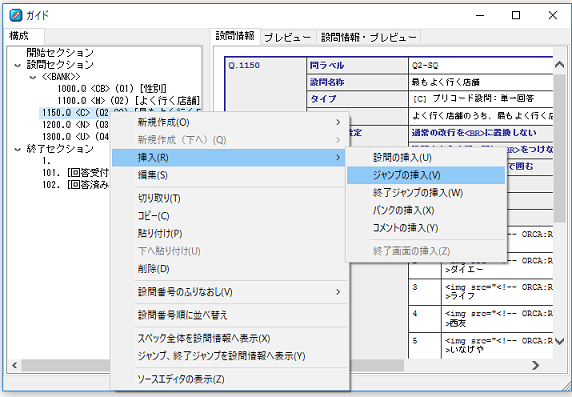Choose 削除(D) from context menu

coord(230,269)
